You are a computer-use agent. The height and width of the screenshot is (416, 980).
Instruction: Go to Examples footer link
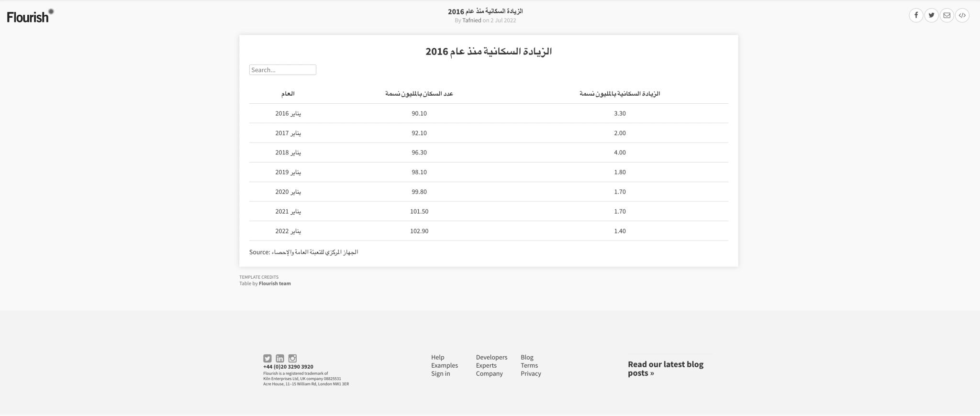coord(444,365)
